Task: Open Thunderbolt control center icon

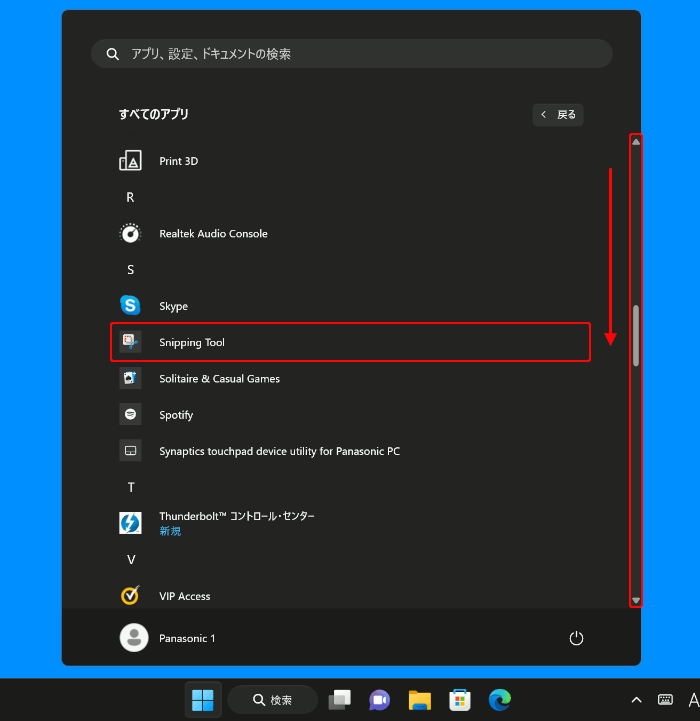Action: point(130,523)
